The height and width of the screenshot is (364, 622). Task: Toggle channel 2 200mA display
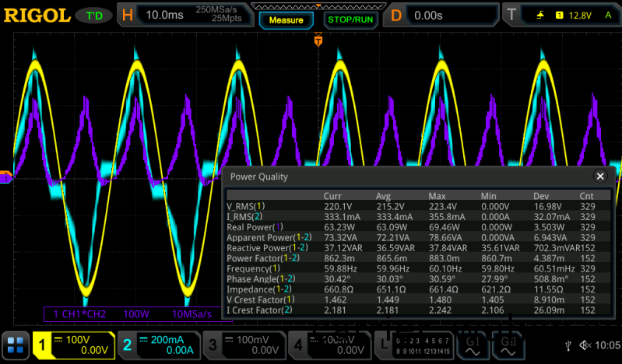(159, 345)
